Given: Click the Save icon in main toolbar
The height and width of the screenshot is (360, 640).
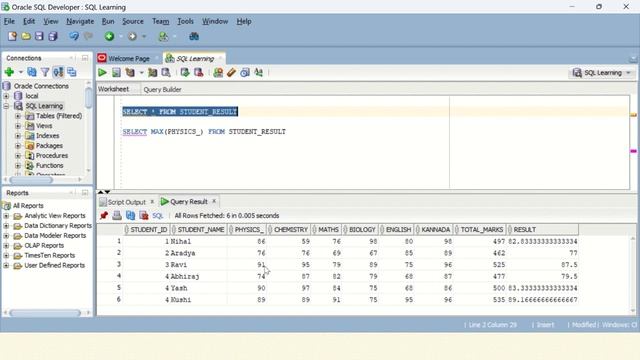Looking at the screenshot, I should [x=39, y=36].
